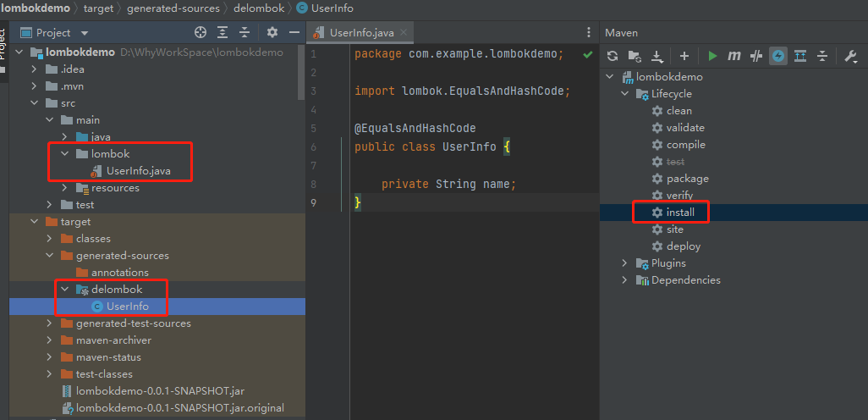Generate sources and update folders in Maven
The height and width of the screenshot is (420, 868).
(x=635, y=55)
